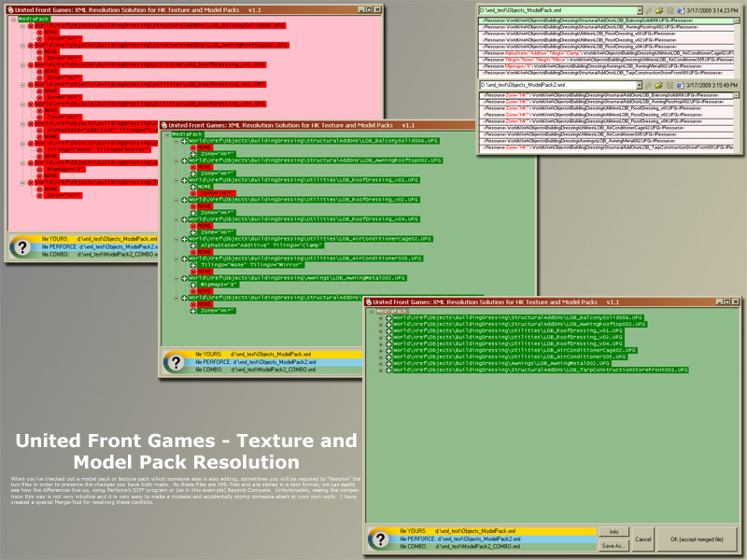Expand LOB_BalconySolid006.UFG tree arrow in front window
747x560 pixels.
pyautogui.click(x=381, y=317)
